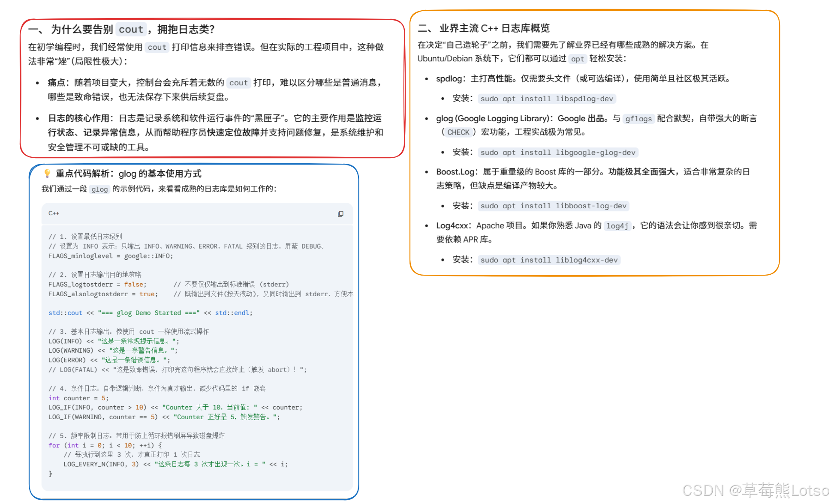Click the cout code tag in section one heading
831x504 pixels.
[131, 29]
